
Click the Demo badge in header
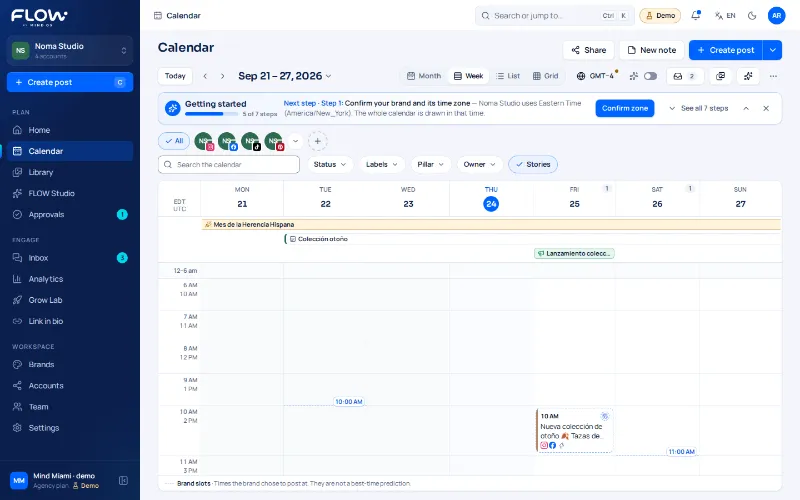(660, 16)
